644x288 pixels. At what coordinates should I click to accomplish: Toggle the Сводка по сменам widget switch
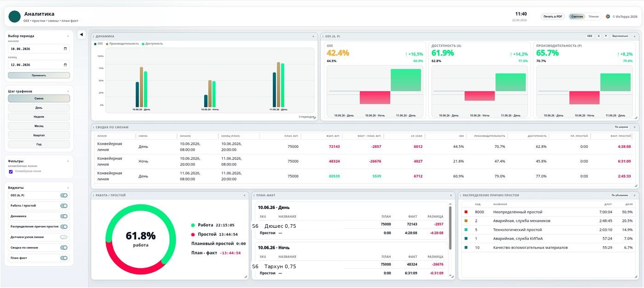[x=64, y=248]
